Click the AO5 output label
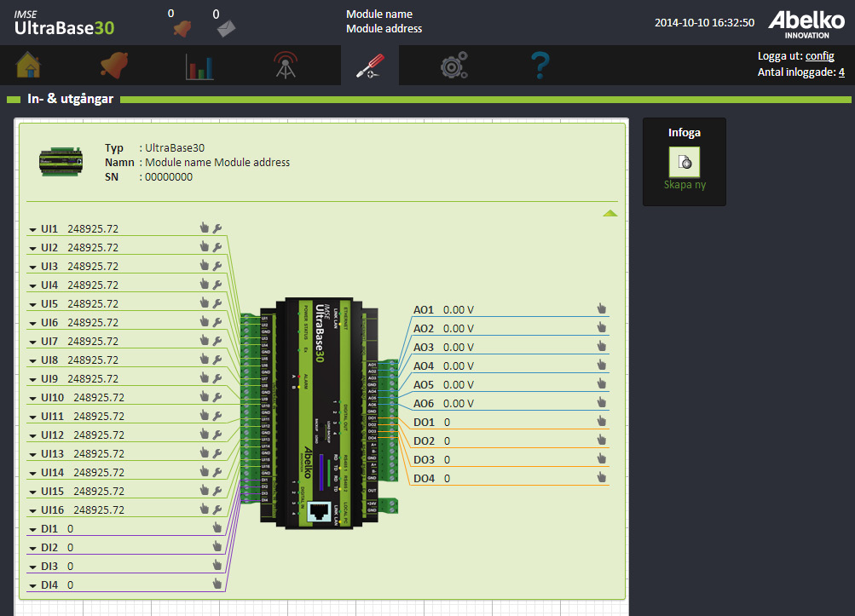This screenshot has width=855, height=616. (x=424, y=385)
